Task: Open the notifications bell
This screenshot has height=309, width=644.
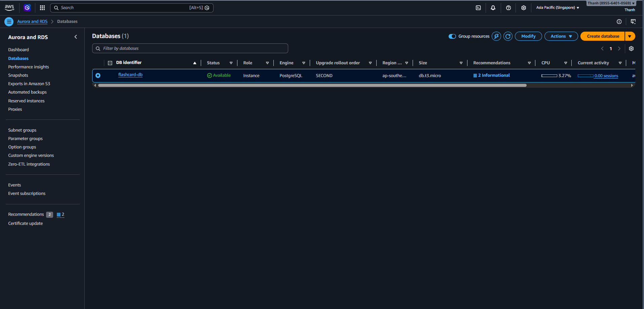Action: click(493, 8)
